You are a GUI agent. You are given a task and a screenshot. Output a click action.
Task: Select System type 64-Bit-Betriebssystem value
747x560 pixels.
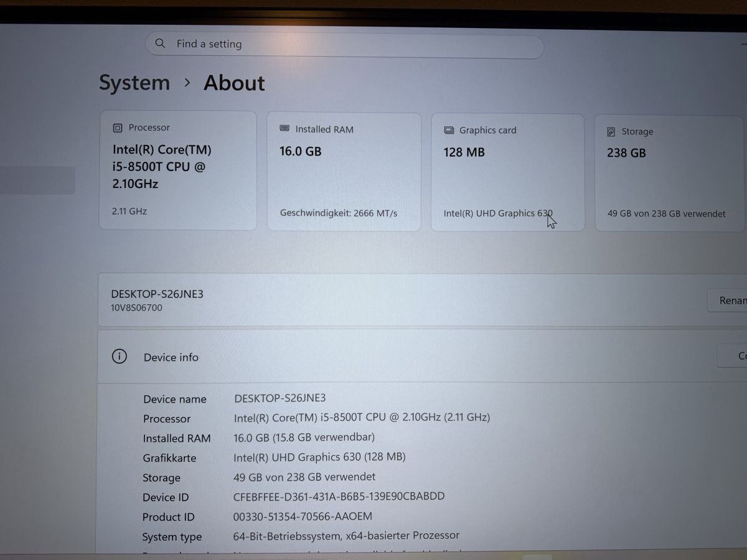coord(346,535)
